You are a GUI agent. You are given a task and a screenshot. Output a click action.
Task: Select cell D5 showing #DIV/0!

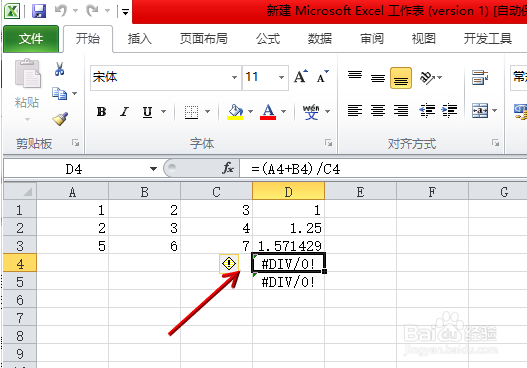pos(288,282)
